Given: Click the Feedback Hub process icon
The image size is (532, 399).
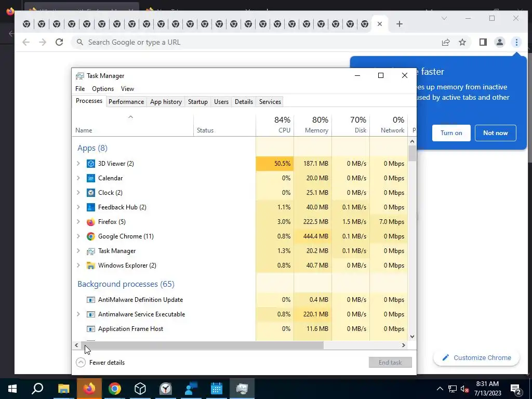Looking at the screenshot, I should [x=90, y=207].
